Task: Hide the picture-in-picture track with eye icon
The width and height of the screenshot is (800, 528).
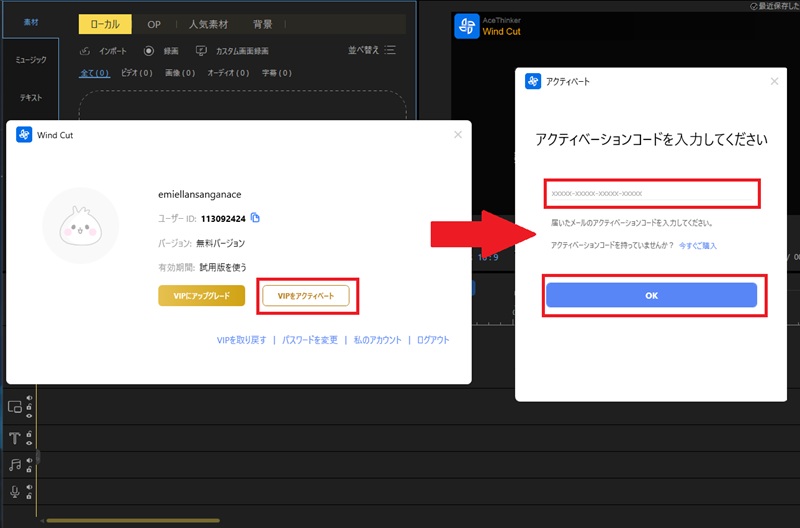Action: coord(29,416)
